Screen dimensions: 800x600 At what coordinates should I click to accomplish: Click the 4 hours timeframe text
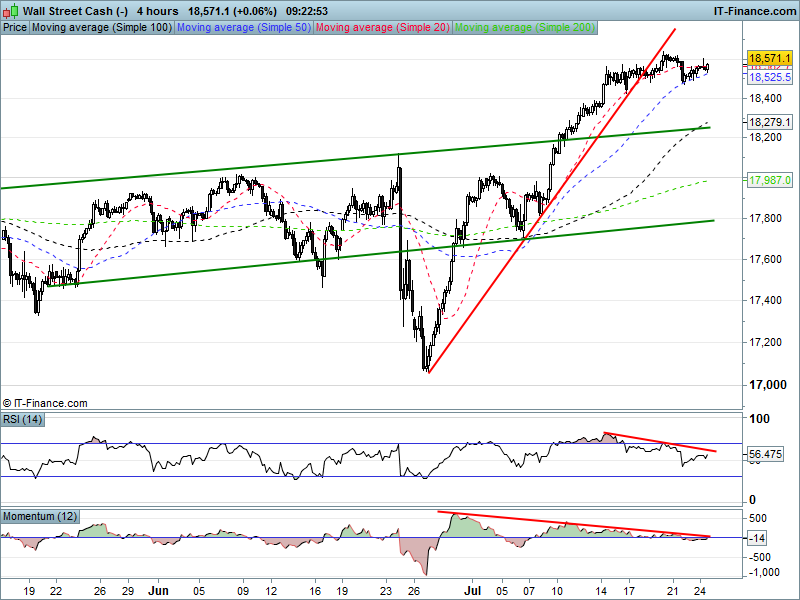pos(158,11)
